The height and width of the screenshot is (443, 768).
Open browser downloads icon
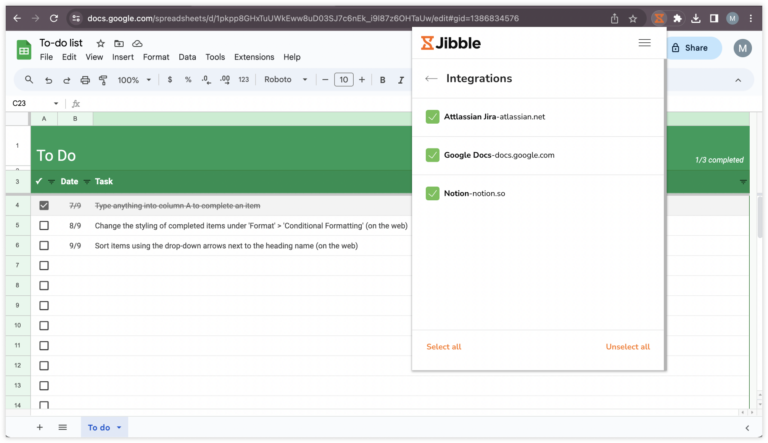696,19
